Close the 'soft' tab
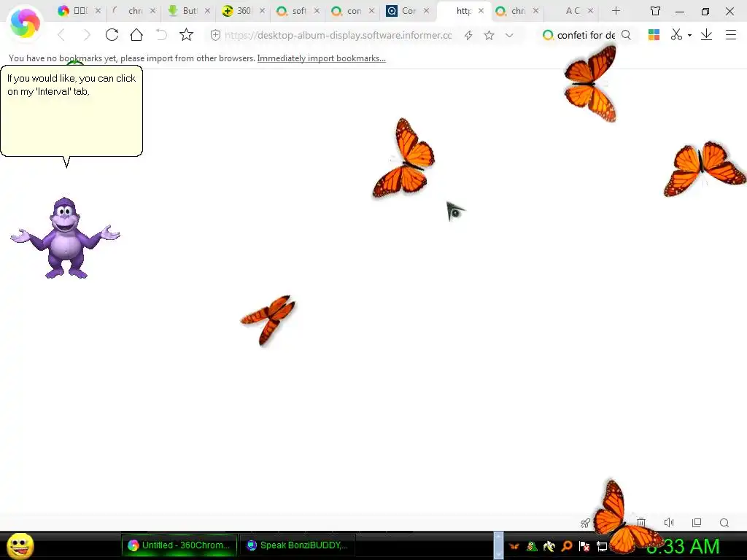The image size is (747, 560). pyautogui.click(x=317, y=10)
